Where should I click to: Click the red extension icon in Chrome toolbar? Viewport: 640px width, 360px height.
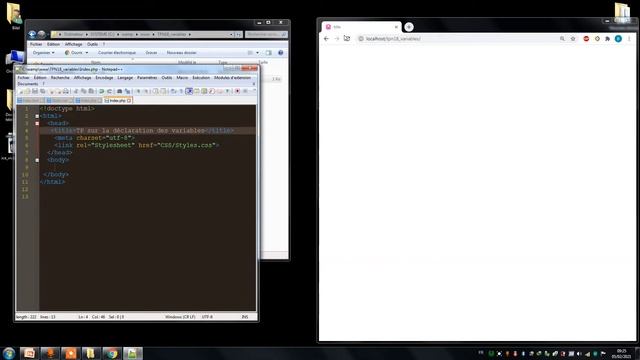tap(586, 39)
